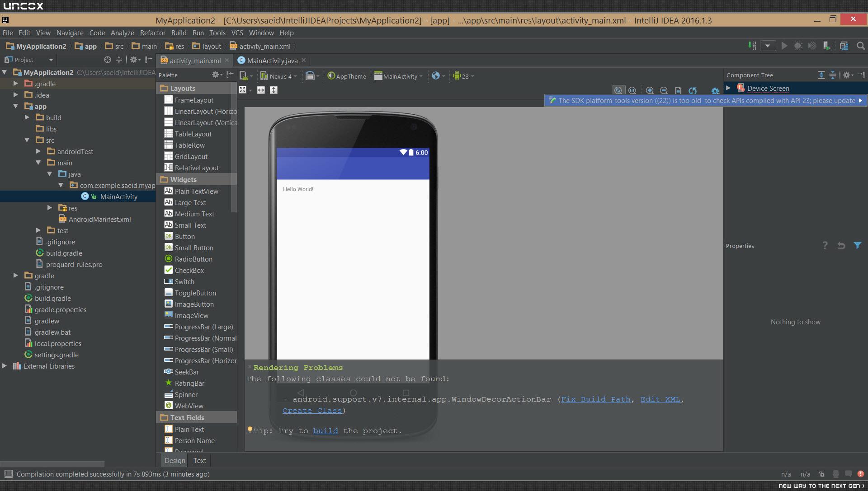Toggle the read-only lock in status bar
The width and height of the screenshot is (868, 491).
tap(822, 474)
